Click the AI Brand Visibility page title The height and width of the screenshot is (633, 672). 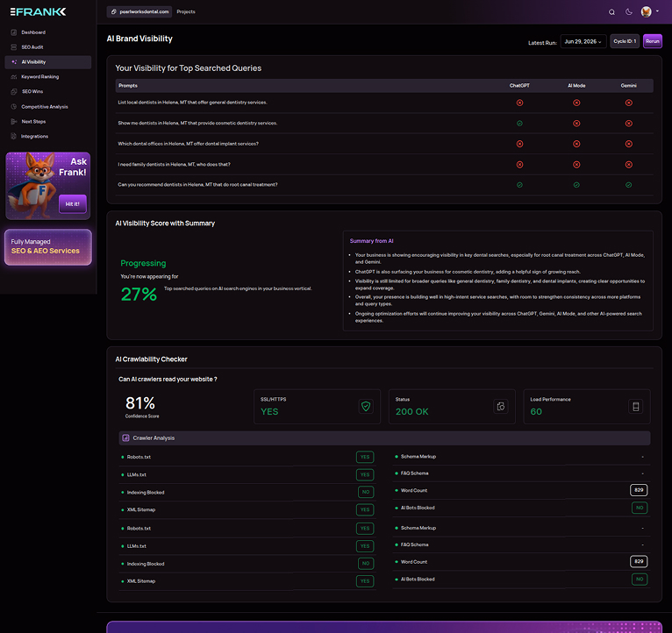[139, 39]
